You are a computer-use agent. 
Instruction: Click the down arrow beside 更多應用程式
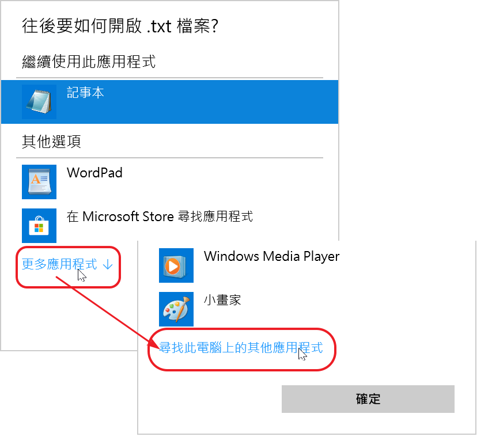[x=108, y=265]
